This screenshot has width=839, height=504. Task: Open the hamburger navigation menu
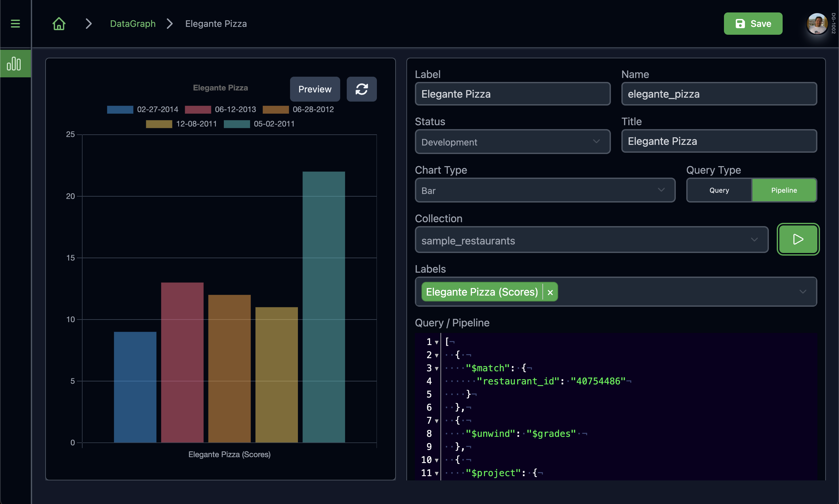(15, 24)
